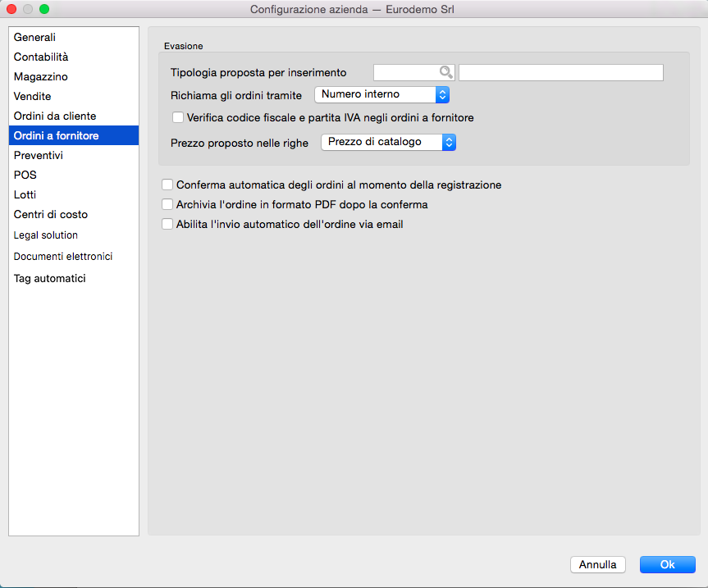Image resolution: width=708 pixels, height=588 pixels.
Task: Toggle Conferma automatica degli ordini checkbox
Action: (x=167, y=185)
